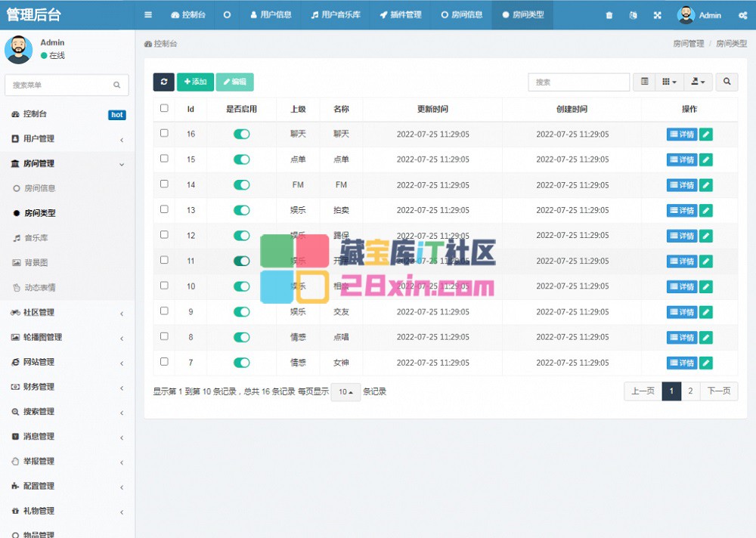Click the green edit pencil for row 9
This screenshot has width=756, height=538.
706,312
